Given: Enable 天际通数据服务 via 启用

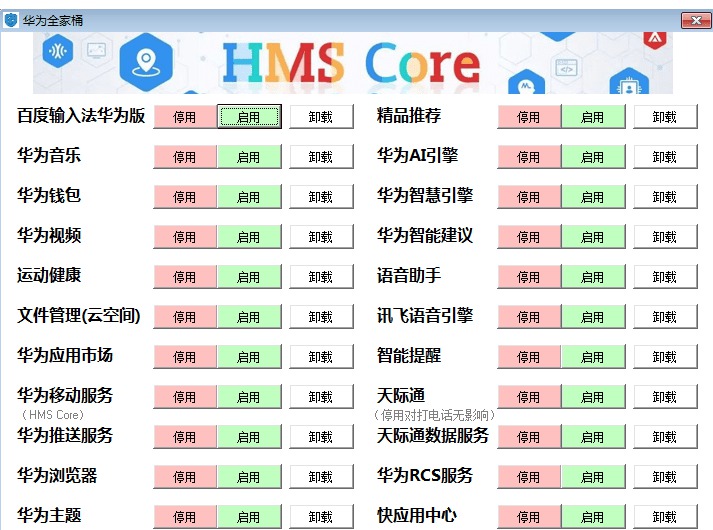Looking at the screenshot, I should (593, 437).
